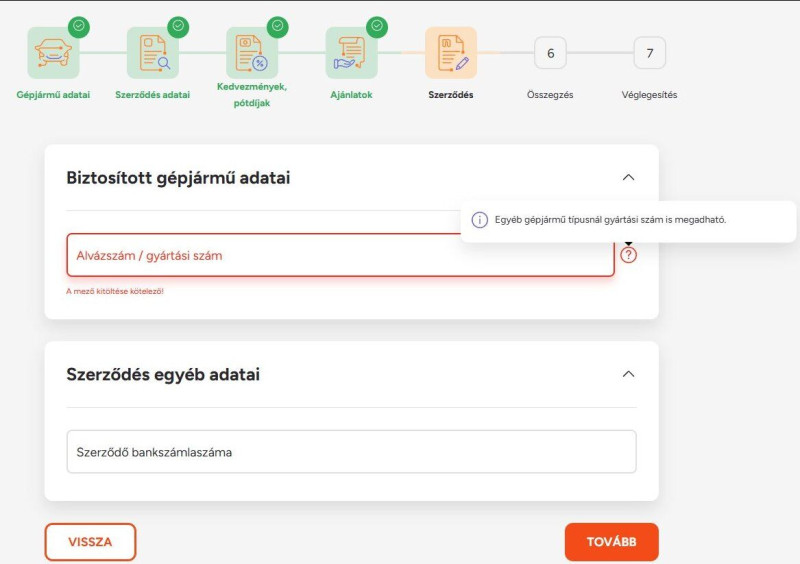Click the Kedvezmények, pótdíjak step label
This screenshot has height=564, width=800.
coord(252,95)
